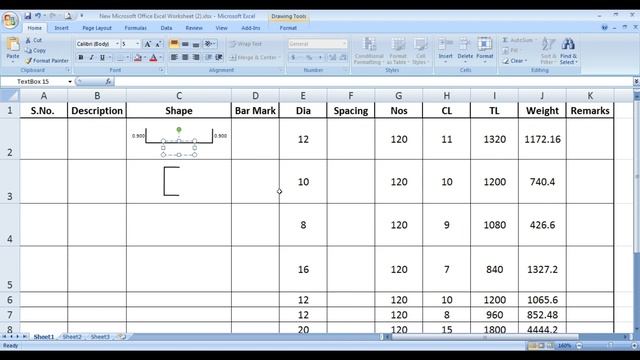Click the Copy command
The height and width of the screenshot is (360, 640).
pos(35,50)
